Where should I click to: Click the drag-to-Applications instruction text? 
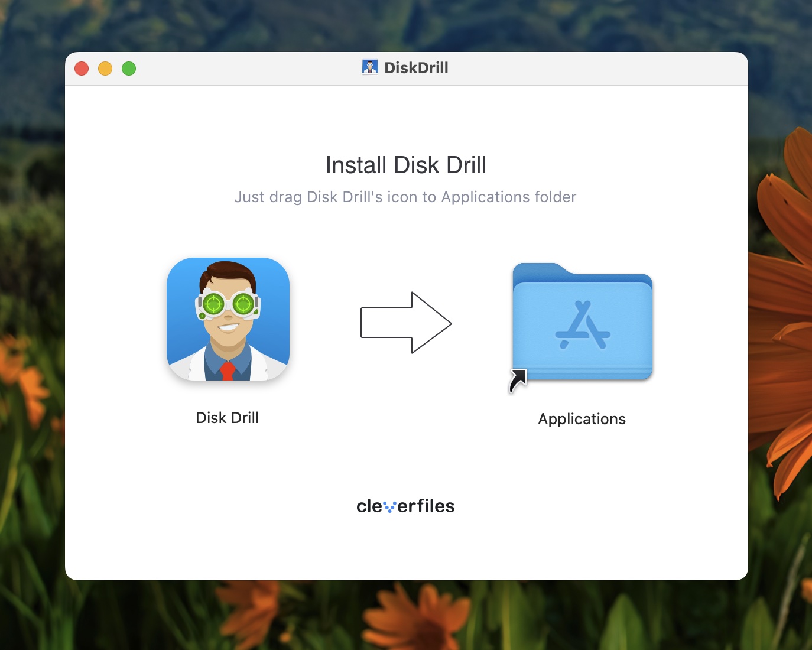[405, 197]
